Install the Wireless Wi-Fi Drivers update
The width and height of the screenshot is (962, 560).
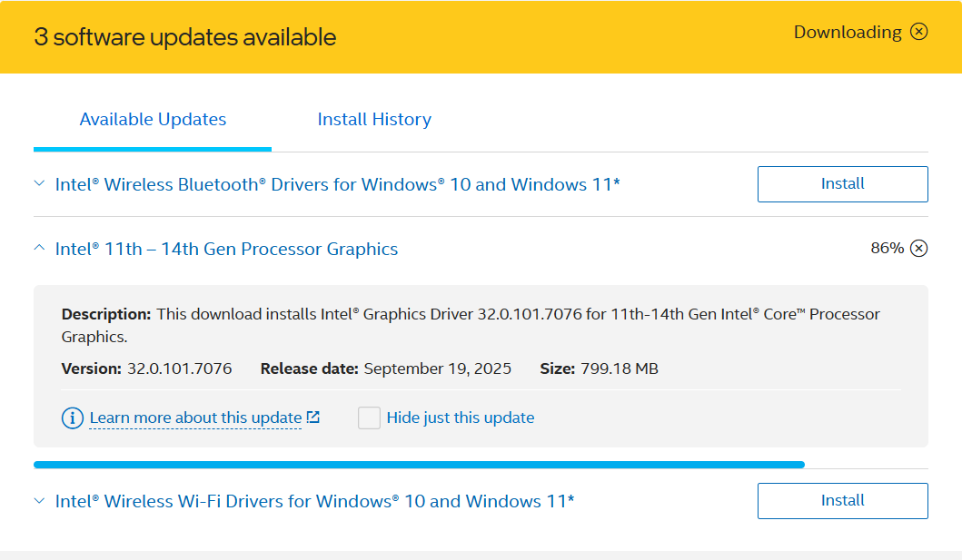point(842,501)
